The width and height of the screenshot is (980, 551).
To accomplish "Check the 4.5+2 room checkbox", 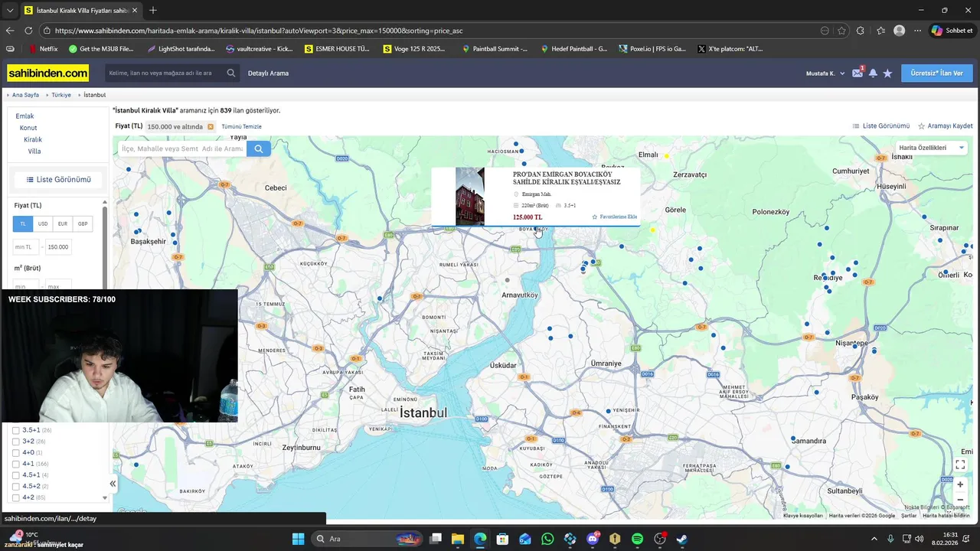I will point(15,487).
